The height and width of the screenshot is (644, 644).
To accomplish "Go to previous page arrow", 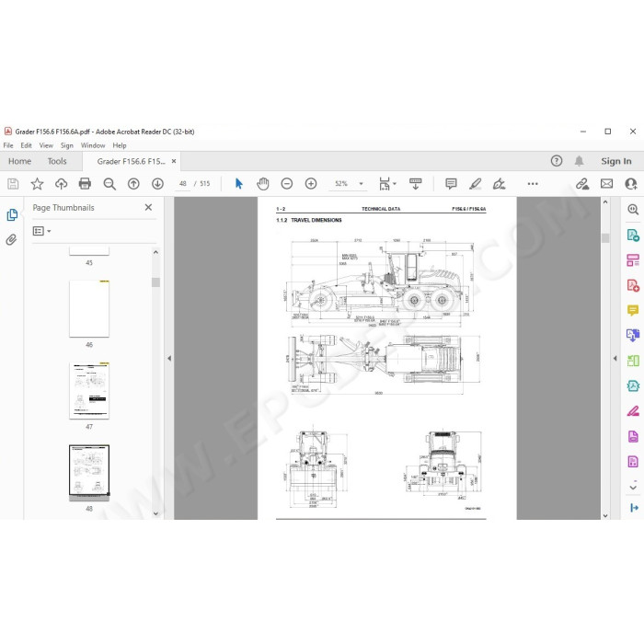I will (x=133, y=184).
